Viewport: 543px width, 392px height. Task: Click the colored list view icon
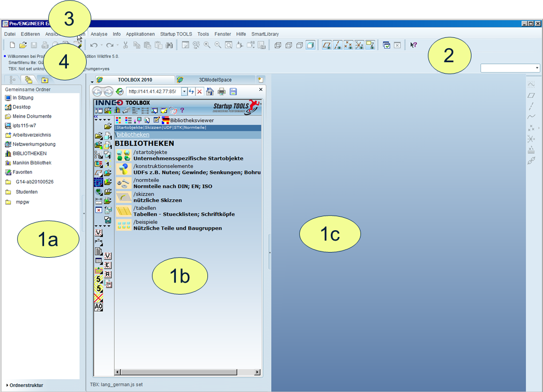point(128,120)
